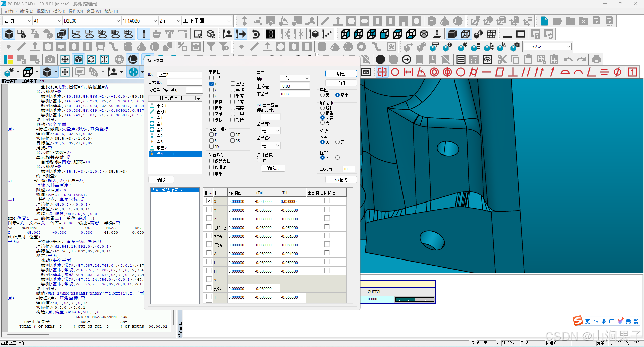644x347 pixels.
Task: Click the black octagon stop icon
Action: [x=380, y=60]
